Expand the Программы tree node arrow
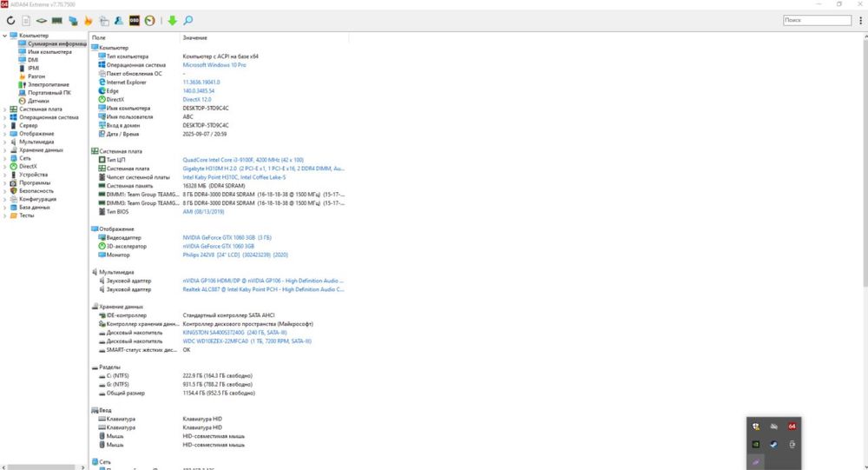 [5, 183]
